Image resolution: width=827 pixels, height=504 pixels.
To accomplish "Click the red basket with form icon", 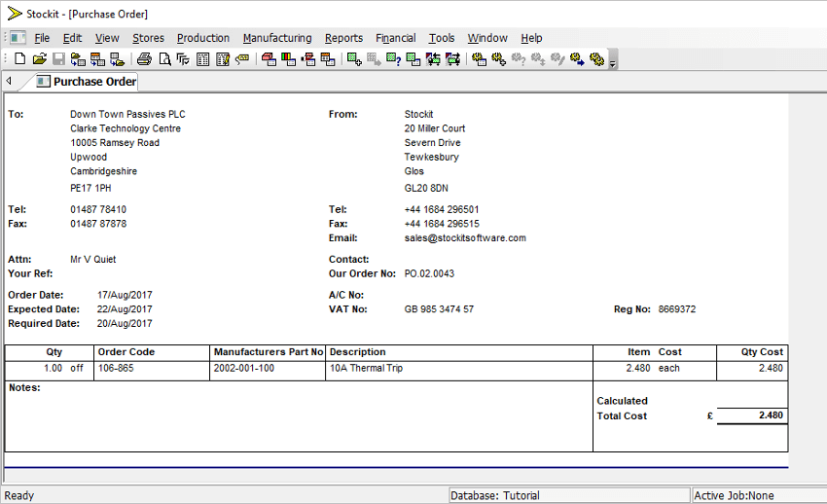I will 269,59.
